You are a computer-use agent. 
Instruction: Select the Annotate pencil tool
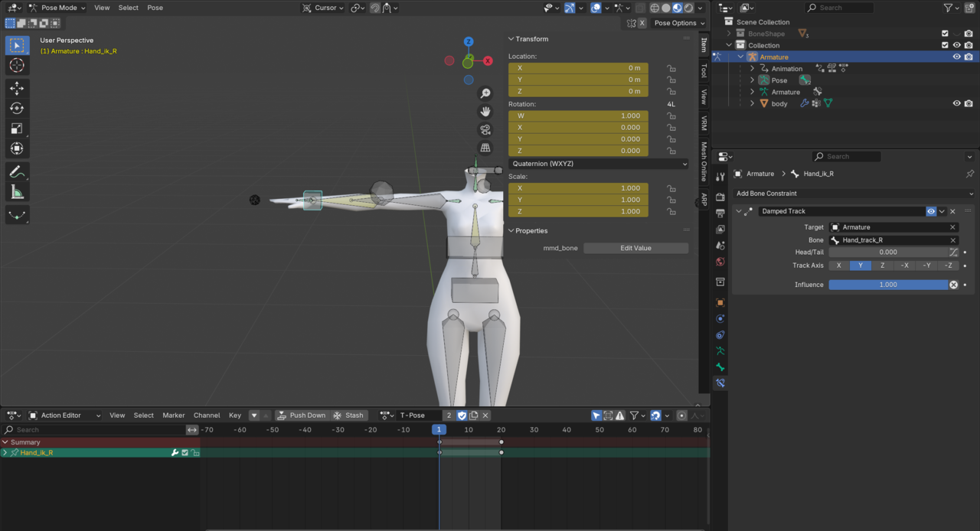(x=17, y=171)
